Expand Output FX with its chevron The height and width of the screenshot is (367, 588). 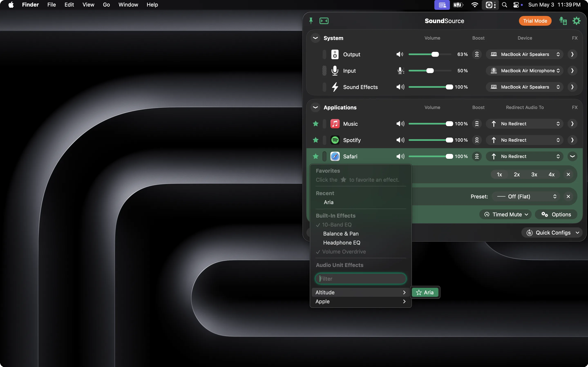(572, 54)
